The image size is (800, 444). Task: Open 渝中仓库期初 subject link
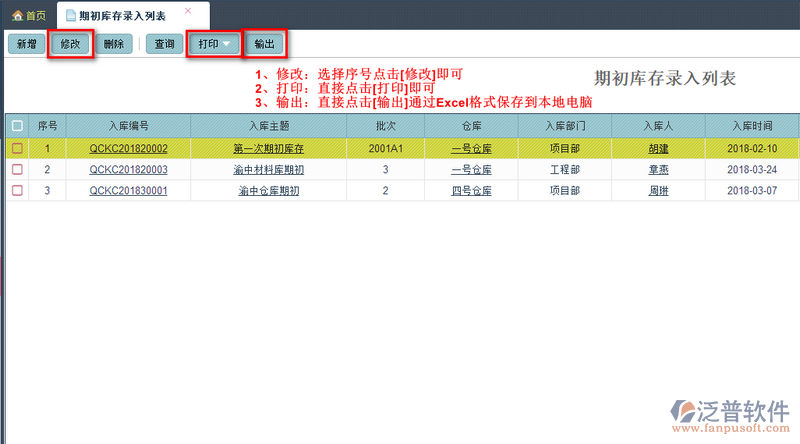pyautogui.click(x=268, y=190)
